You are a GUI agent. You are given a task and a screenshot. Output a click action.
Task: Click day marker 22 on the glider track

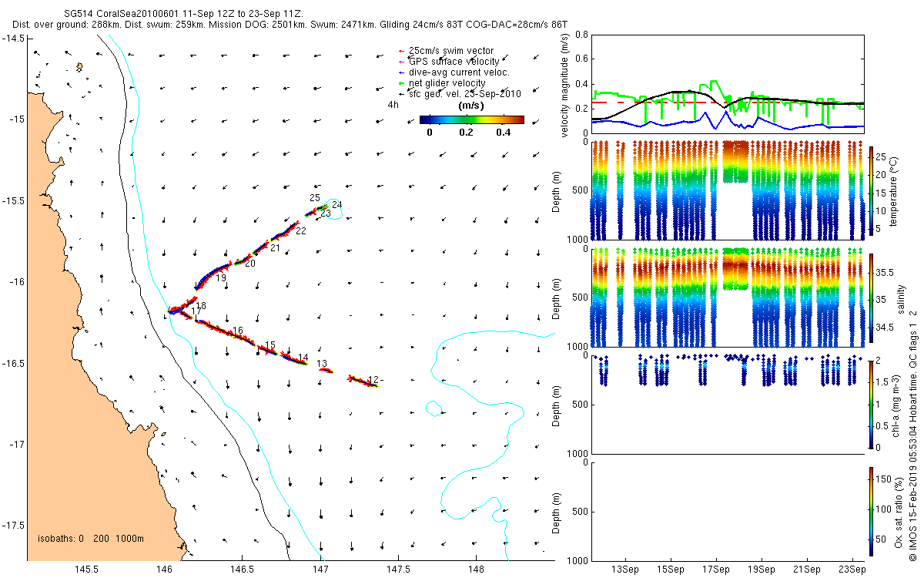click(300, 230)
